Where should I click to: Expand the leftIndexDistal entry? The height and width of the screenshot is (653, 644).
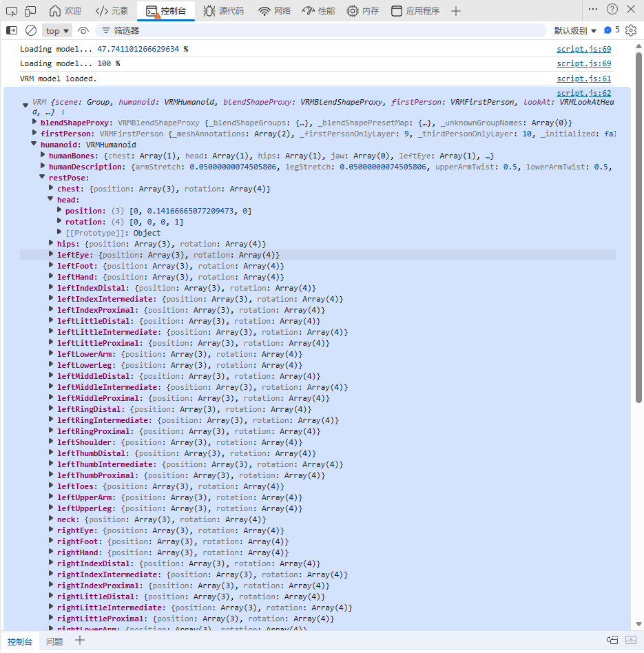pos(51,287)
